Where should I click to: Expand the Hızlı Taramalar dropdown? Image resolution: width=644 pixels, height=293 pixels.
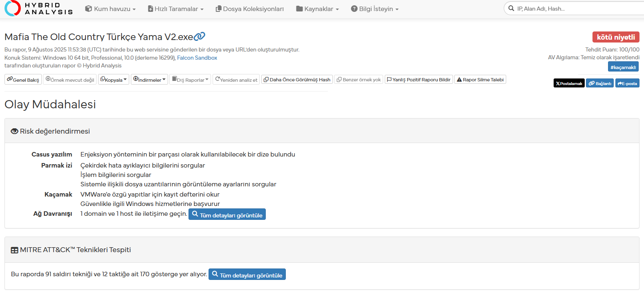click(x=176, y=9)
